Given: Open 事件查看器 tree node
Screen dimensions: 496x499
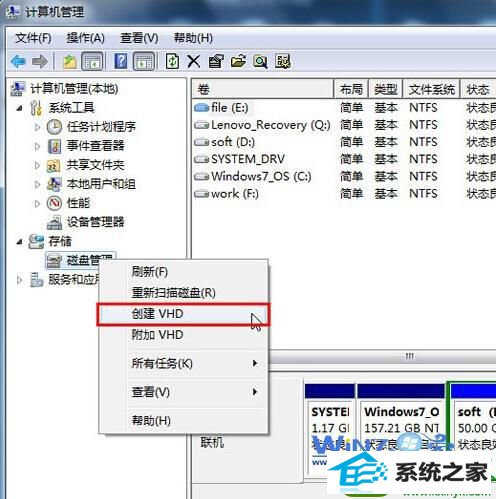Looking at the screenshot, I should [x=95, y=146].
